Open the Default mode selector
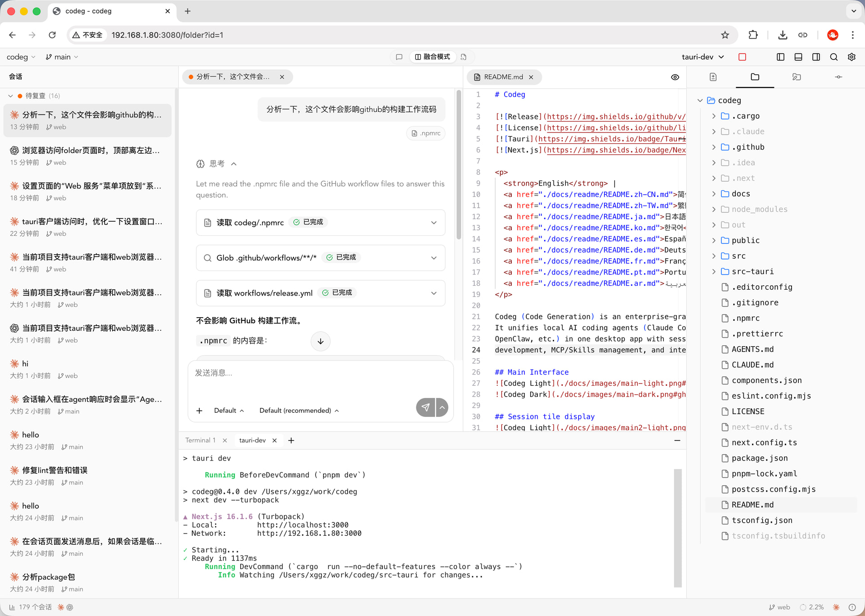 coord(229,411)
